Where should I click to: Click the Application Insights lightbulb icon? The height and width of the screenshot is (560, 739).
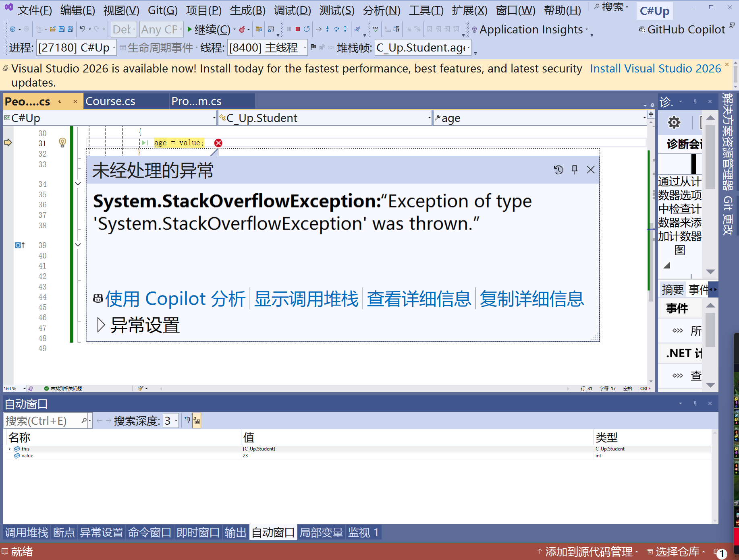[475, 30]
